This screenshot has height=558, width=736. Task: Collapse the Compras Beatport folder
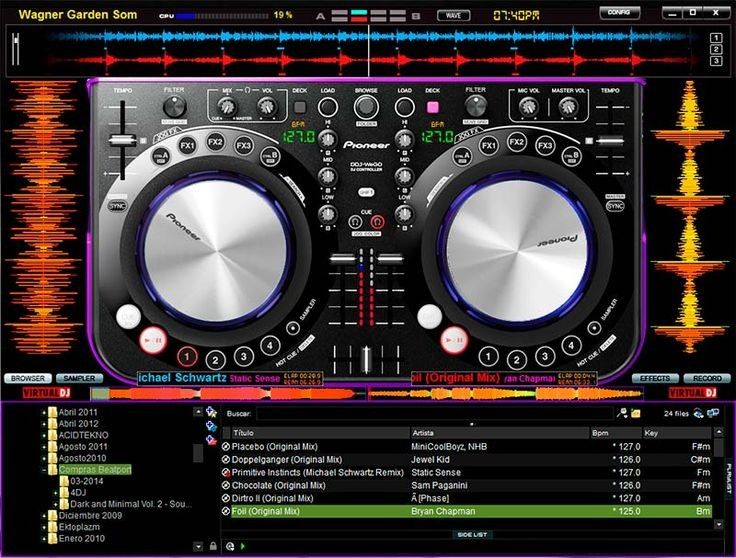pyautogui.click(x=44, y=470)
